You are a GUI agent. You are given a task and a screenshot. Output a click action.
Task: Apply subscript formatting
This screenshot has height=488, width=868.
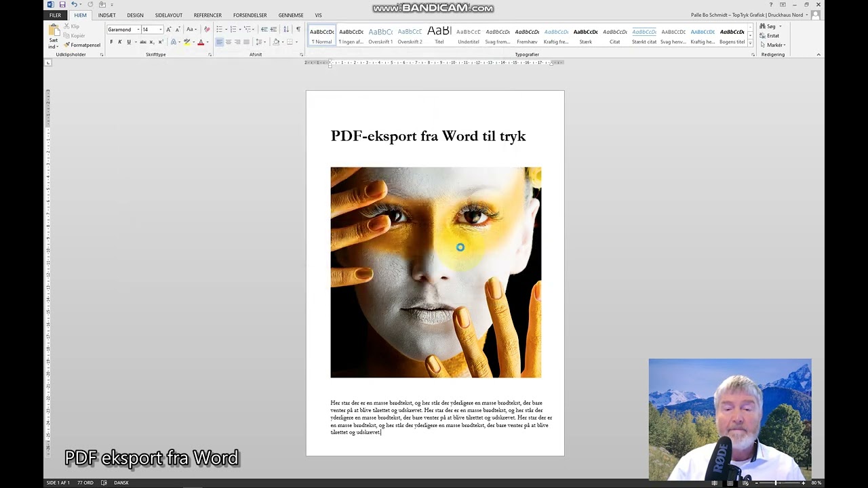click(152, 42)
